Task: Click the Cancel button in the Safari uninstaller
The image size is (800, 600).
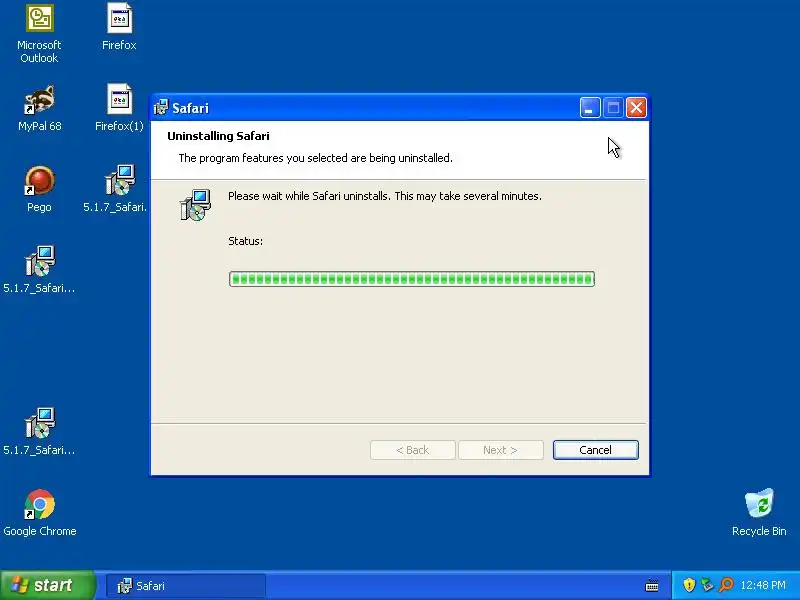Action: point(595,450)
